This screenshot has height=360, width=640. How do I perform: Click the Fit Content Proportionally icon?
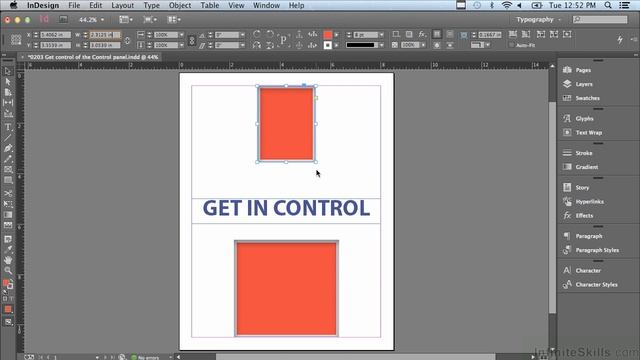pos(526,34)
